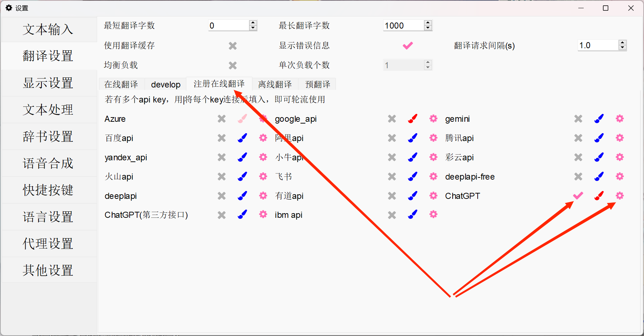The height and width of the screenshot is (336, 644).
Task: Decrease 翻译请求间隔 with down arrow
Action: 623,47
